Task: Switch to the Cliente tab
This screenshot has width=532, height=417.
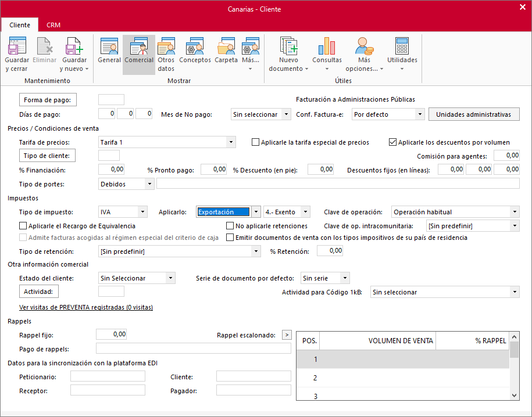Action: (x=20, y=25)
